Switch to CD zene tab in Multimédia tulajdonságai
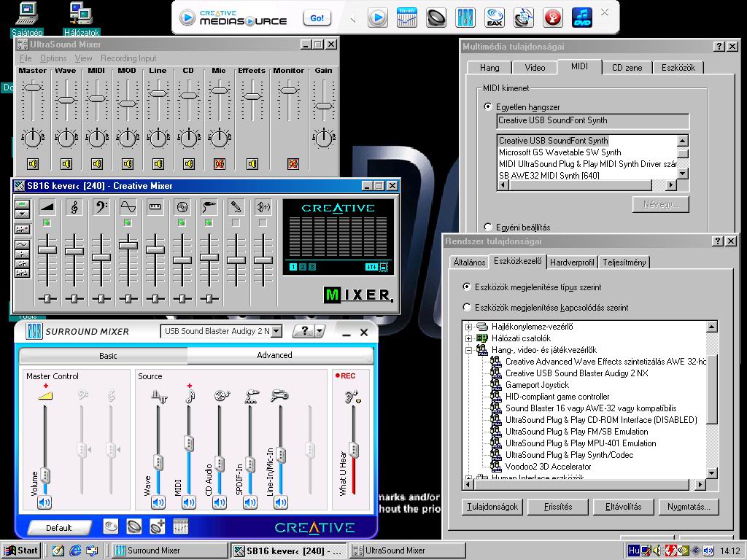This screenshot has height=560, width=747. point(627,68)
